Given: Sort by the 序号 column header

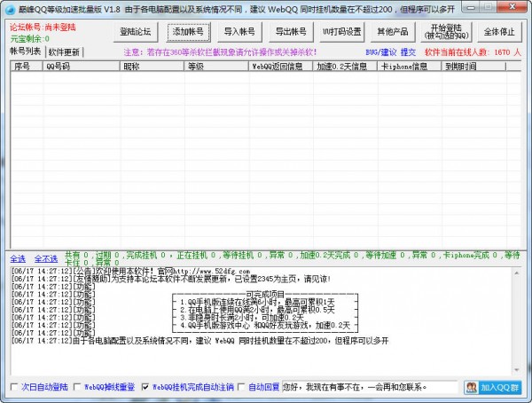Looking at the screenshot, I should [26, 67].
